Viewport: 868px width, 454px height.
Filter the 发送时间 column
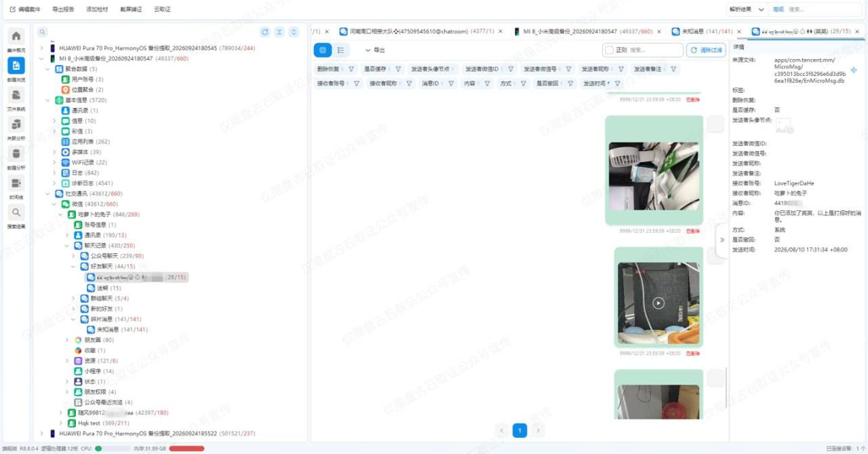coord(618,83)
